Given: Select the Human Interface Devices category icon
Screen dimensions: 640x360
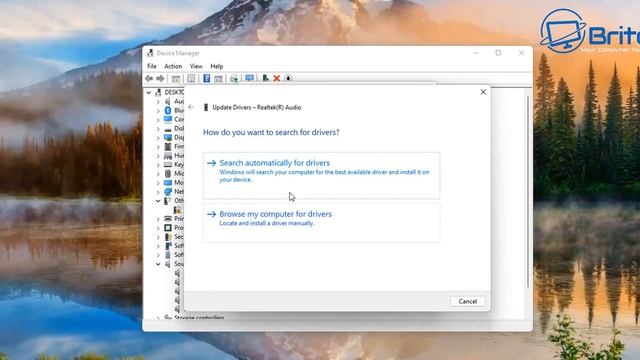Looking at the screenshot, I should (168, 156).
